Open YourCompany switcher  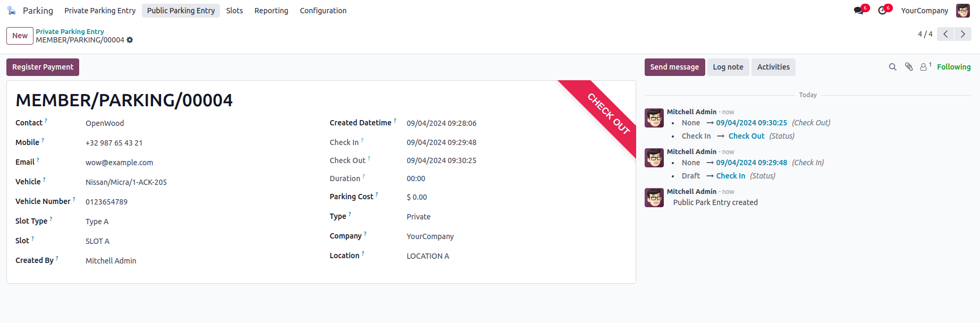pos(924,11)
